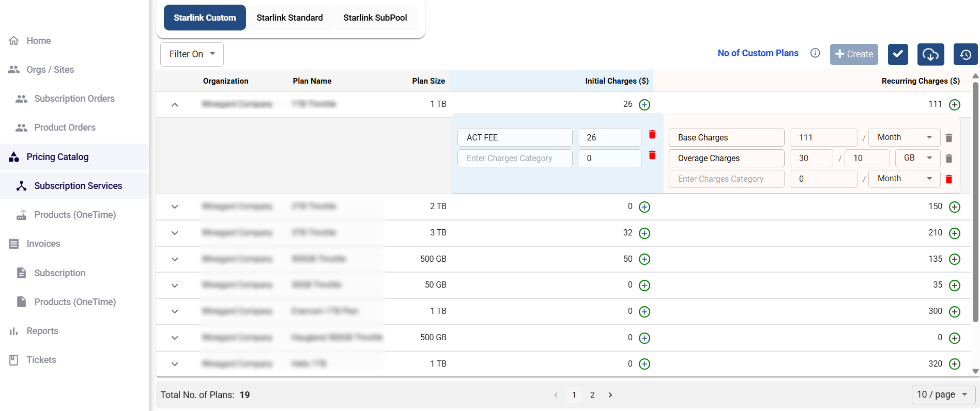Open the Filter On dropdown
The width and height of the screenshot is (980, 411).
[192, 54]
